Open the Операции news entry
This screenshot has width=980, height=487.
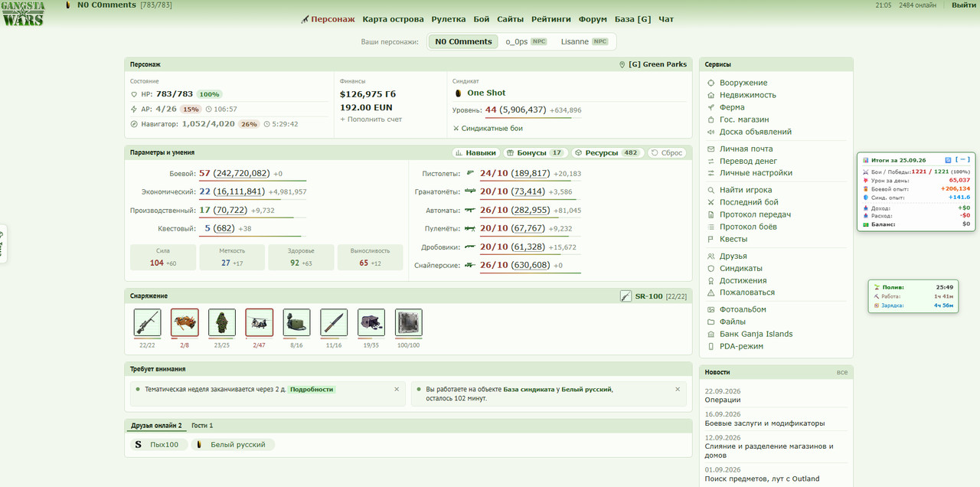(723, 400)
